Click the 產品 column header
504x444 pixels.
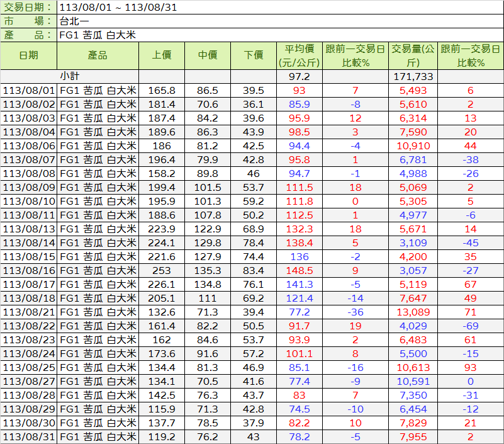98,55
